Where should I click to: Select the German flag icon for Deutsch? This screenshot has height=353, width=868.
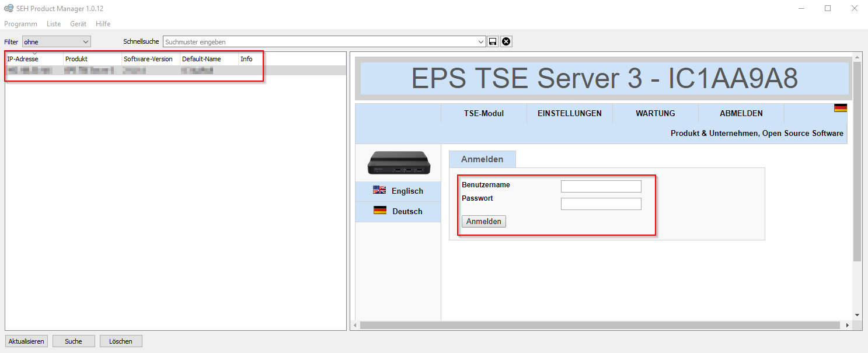(379, 211)
